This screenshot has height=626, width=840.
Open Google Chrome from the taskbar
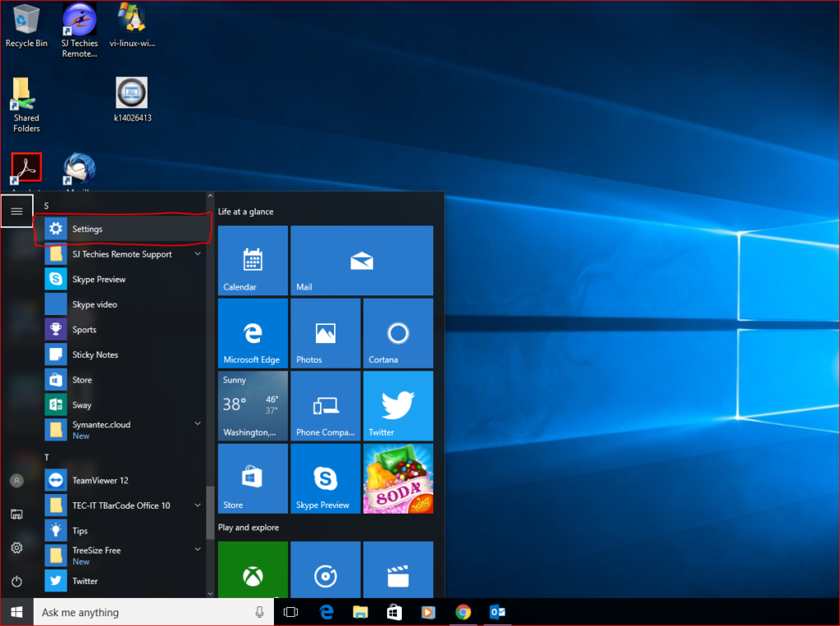(463, 611)
